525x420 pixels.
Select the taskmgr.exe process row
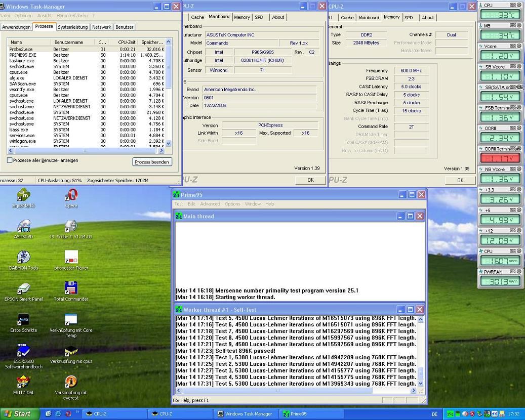(x=87, y=61)
